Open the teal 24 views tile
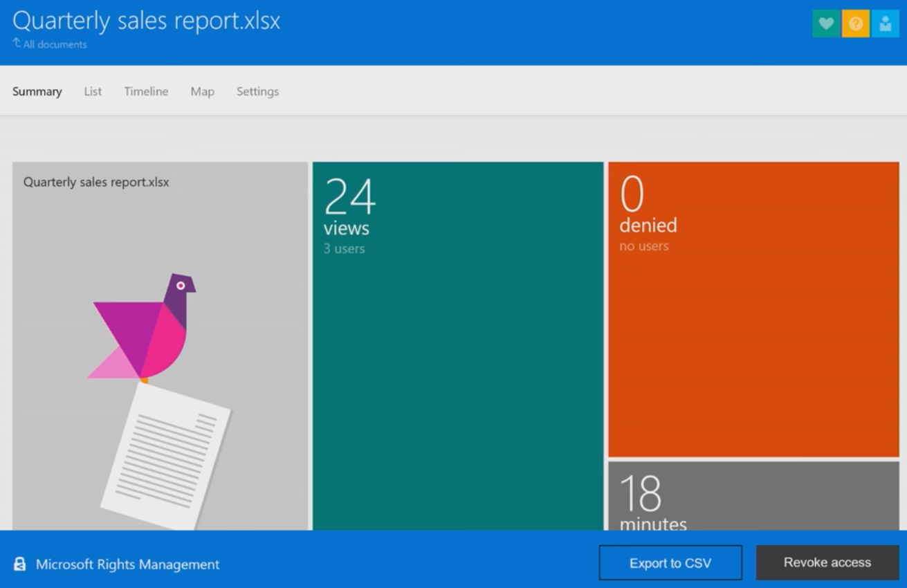 [x=457, y=346]
